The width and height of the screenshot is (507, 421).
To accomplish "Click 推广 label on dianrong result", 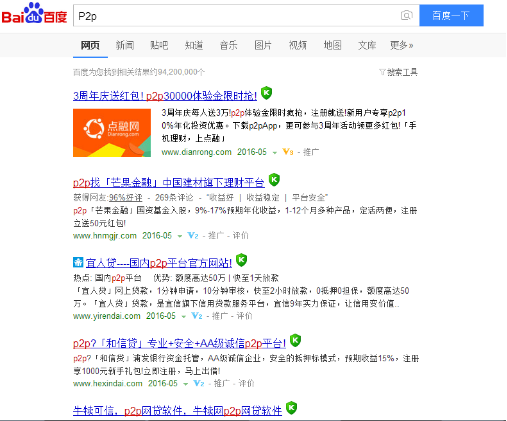I will [311, 152].
